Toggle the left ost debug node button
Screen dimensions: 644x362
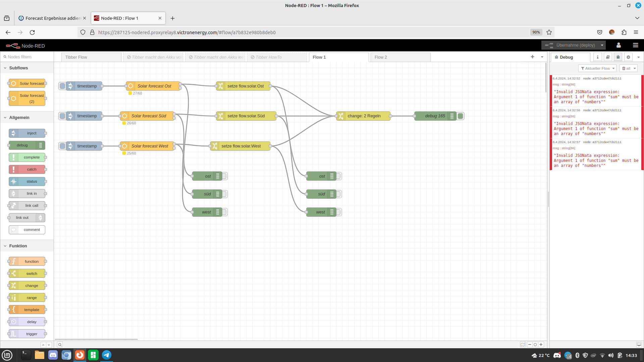coord(224,176)
